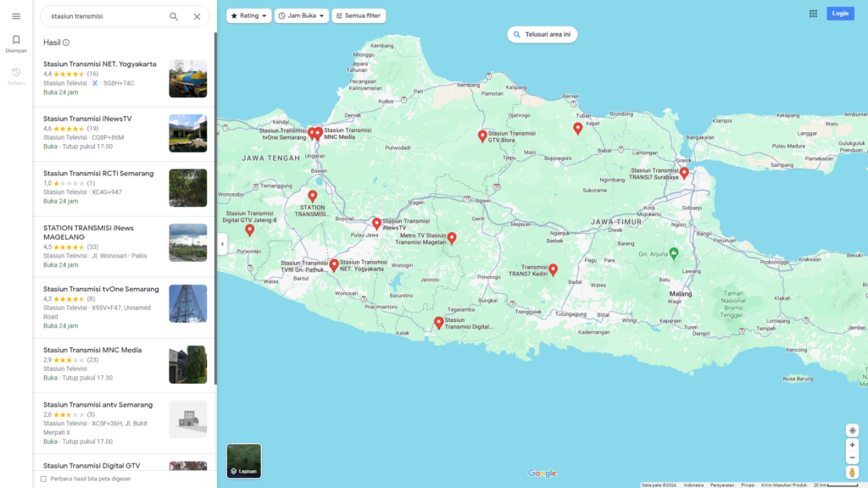Open the Lapisan layers thumbnail
This screenshot has height=488, width=868.
click(243, 461)
